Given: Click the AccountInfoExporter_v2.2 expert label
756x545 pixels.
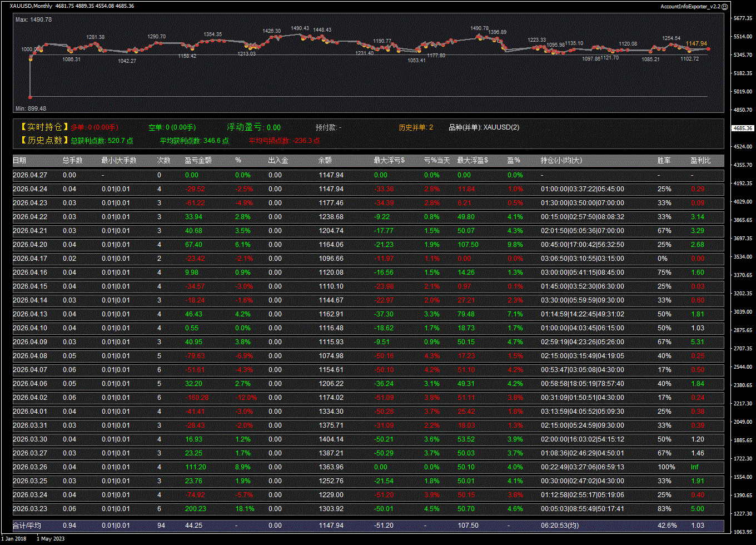Looking at the screenshot, I should pyautogui.click(x=690, y=6).
